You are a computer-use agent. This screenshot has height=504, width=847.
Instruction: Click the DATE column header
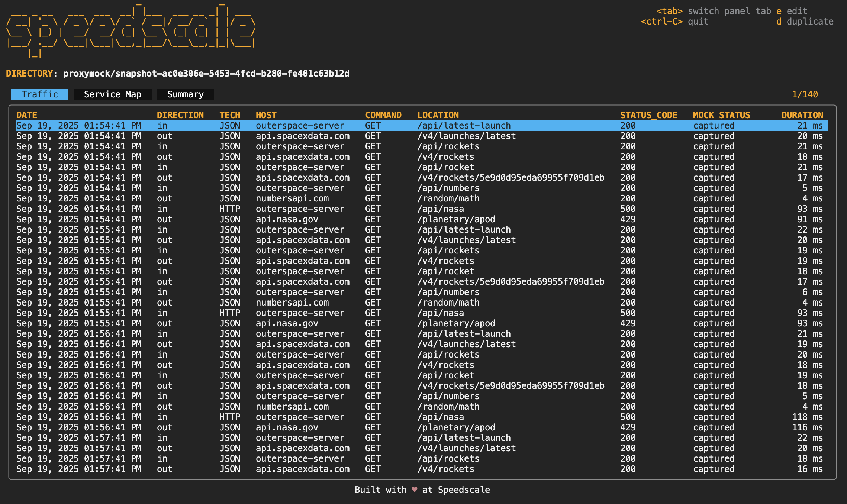(27, 115)
